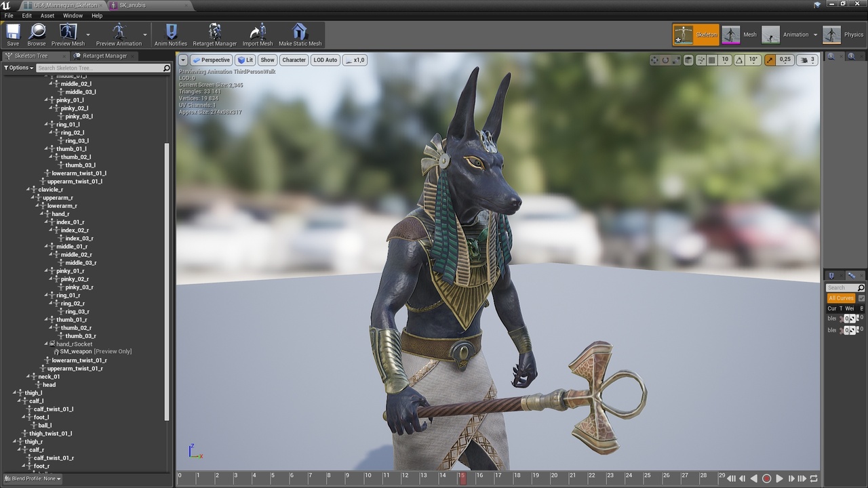Image resolution: width=868 pixels, height=488 pixels.
Task: Open the Unreal Engine logo button
Action: click(6, 5)
